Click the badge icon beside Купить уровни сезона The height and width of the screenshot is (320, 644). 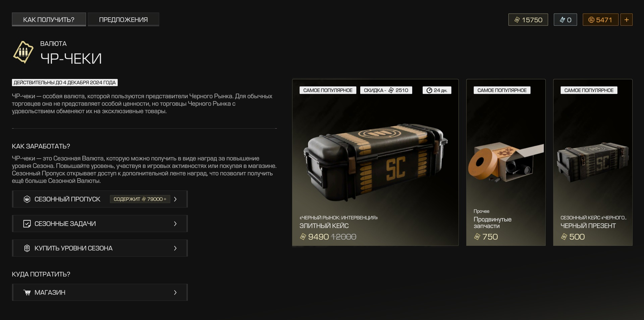(27, 248)
